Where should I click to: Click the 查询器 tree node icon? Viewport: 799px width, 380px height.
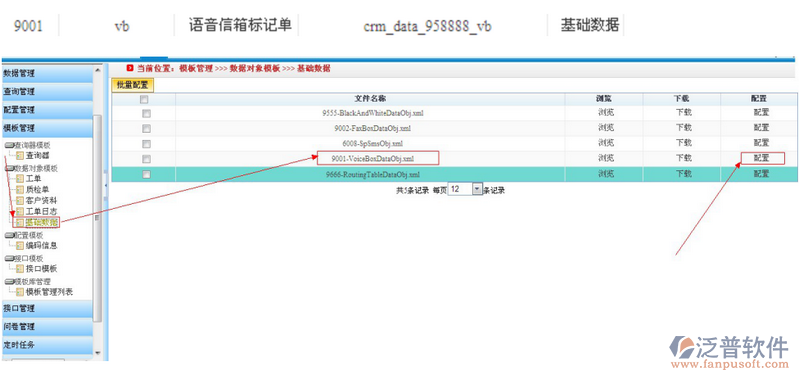[20, 155]
